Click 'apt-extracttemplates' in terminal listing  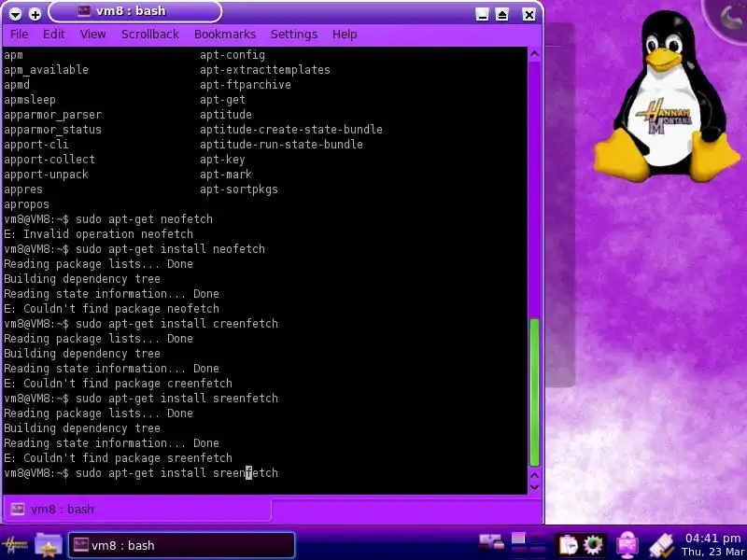click(265, 69)
